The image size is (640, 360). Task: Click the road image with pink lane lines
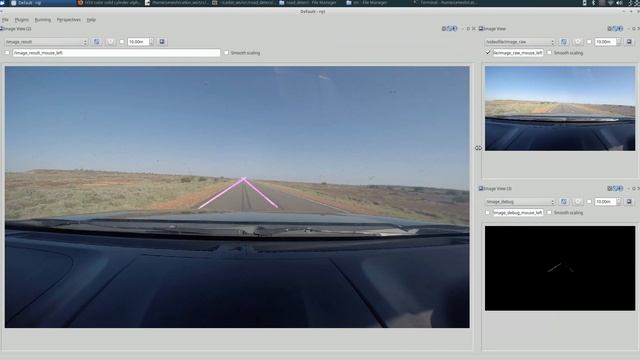tap(237, 197)
